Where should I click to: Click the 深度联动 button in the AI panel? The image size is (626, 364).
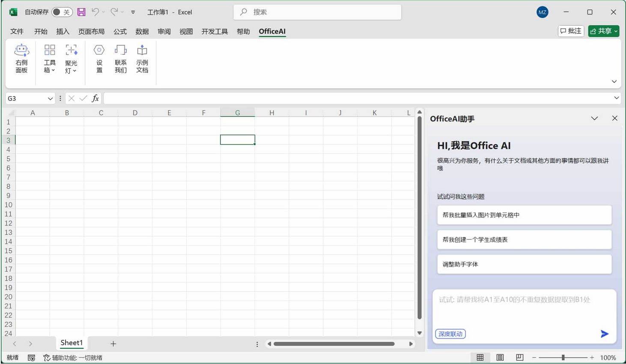(x=450, y=334)
